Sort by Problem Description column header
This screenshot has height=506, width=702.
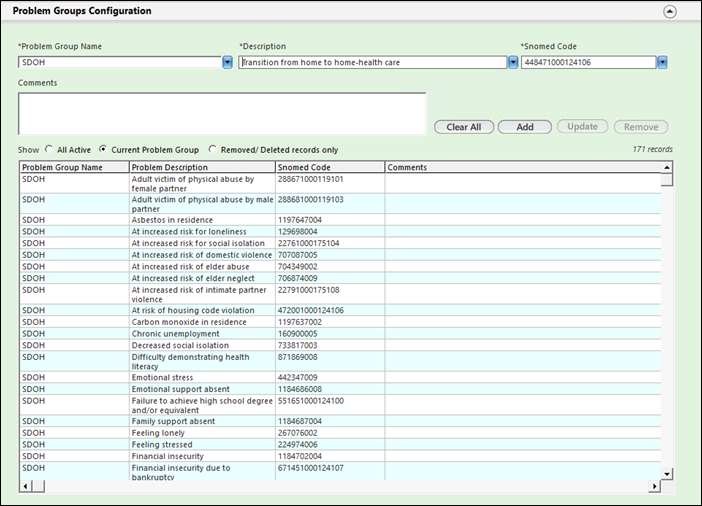(x=202, y=167)
